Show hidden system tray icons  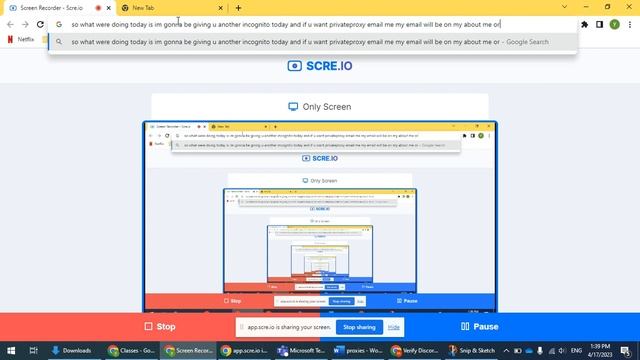[507, 350]
